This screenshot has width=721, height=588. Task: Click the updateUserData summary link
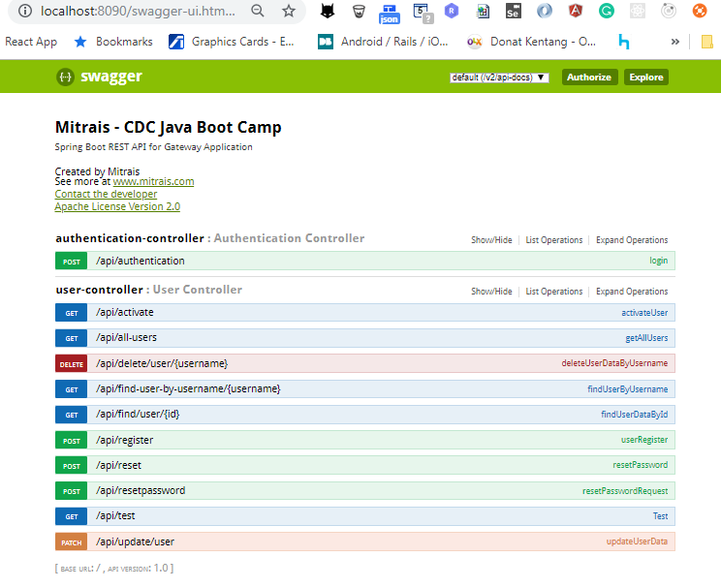pyautogui.click(x=637, y=542)
